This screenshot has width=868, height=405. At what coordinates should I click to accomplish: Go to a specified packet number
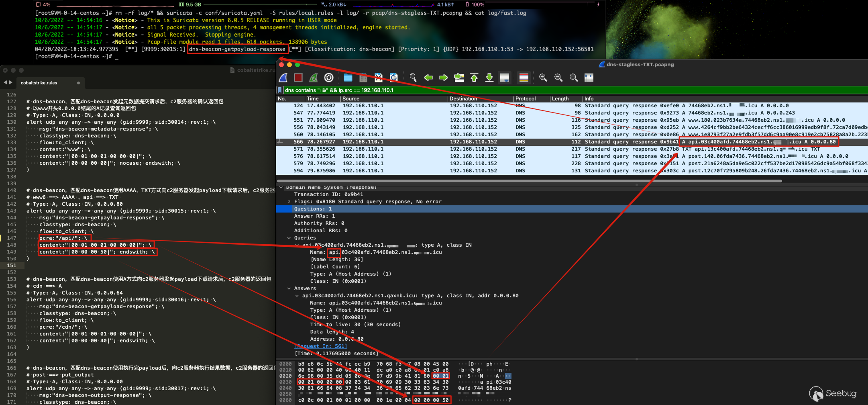coord(459,78)
